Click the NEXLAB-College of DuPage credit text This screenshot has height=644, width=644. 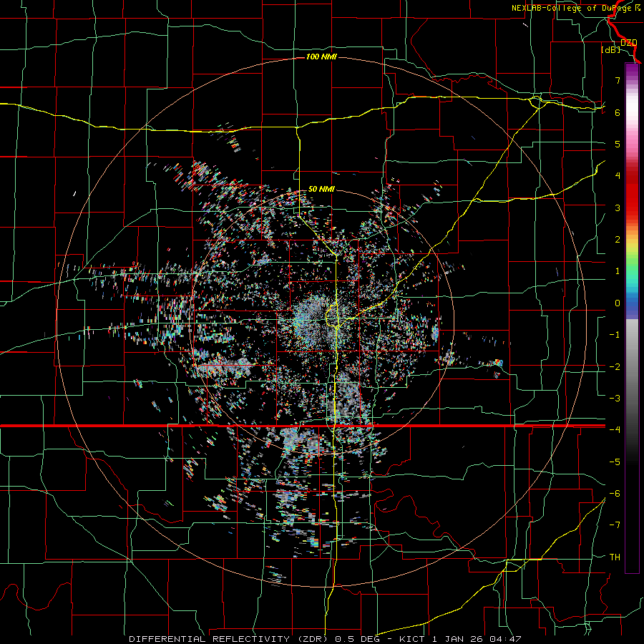coord(575,8)
